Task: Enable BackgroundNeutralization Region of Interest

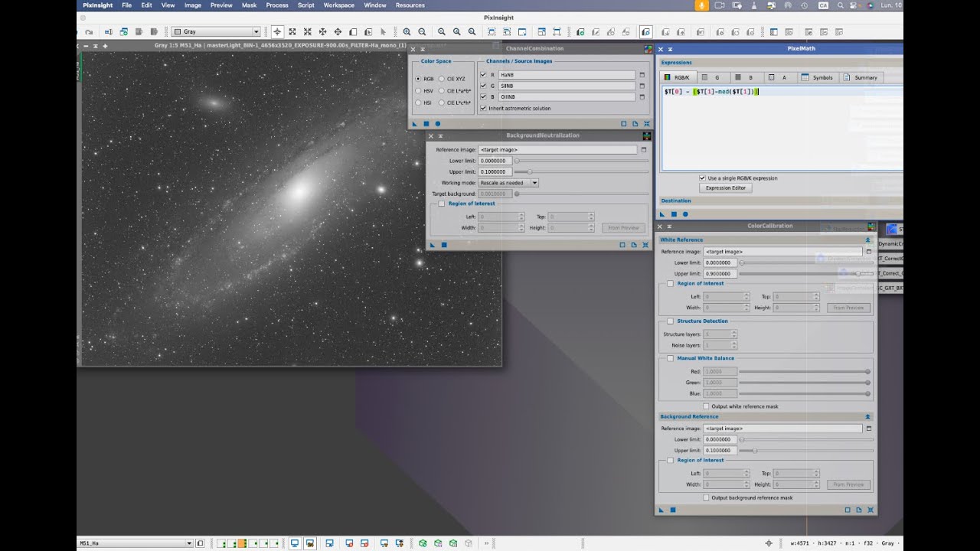Action: pos(442,204)
